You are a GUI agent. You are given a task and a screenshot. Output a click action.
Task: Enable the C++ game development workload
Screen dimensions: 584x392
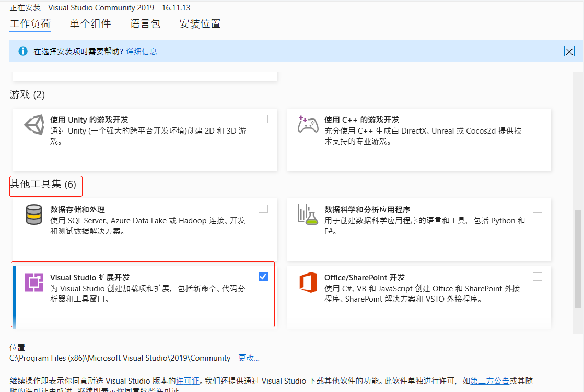pyautogui.click(x=538, y=119)
